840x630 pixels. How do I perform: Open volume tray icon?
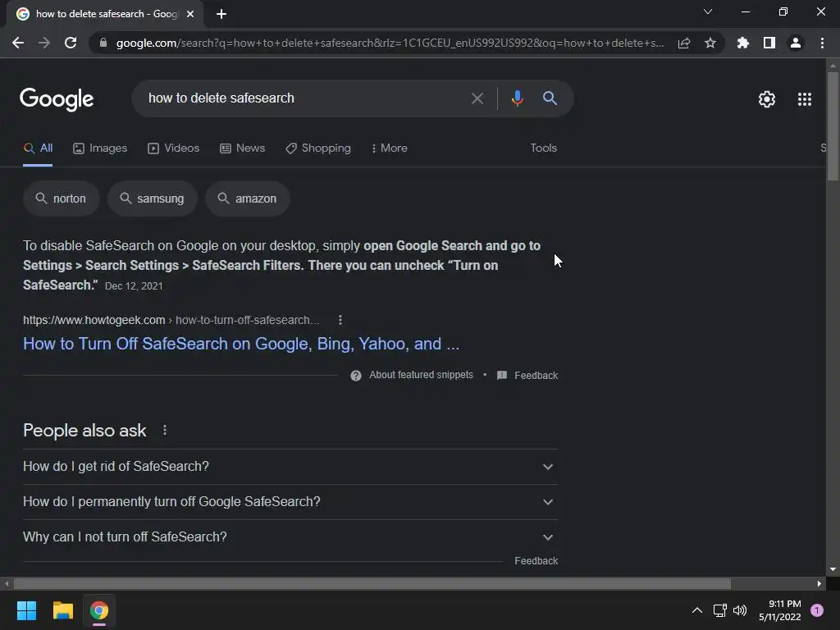click(740, 610)
